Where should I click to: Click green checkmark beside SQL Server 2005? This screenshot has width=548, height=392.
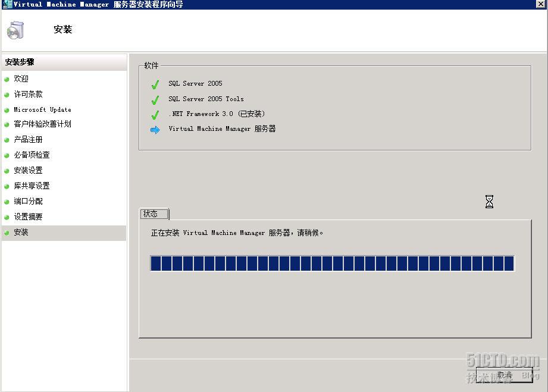pyautogui.click(x=155, y=84)
